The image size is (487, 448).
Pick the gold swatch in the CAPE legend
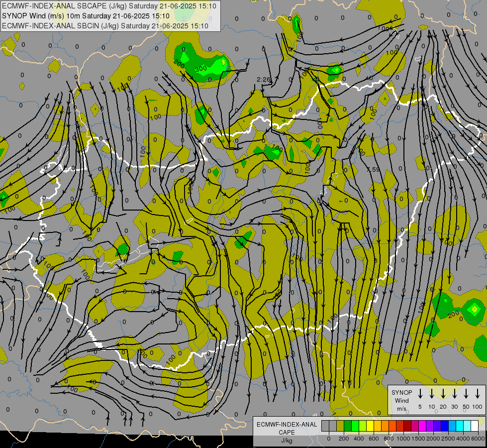pyautogui.click(x=378, y=426)
